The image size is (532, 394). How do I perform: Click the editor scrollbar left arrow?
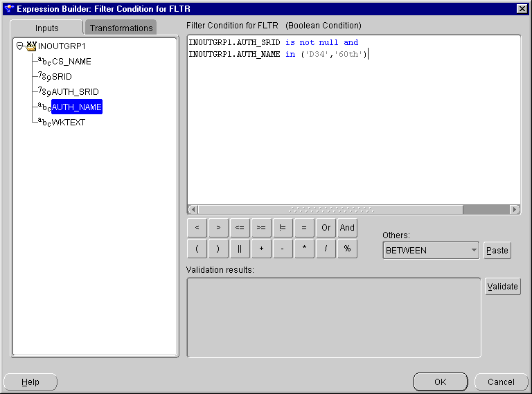[x=193, y=210]
